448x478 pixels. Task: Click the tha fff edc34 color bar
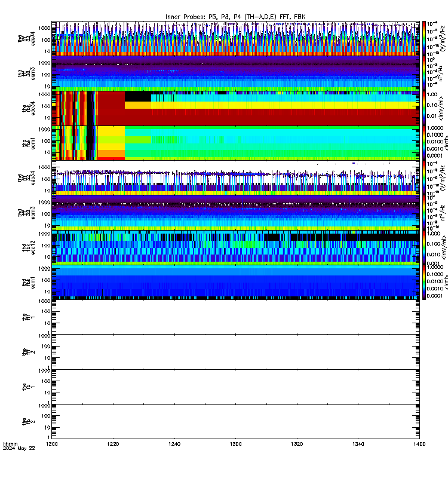click(424, 38)
